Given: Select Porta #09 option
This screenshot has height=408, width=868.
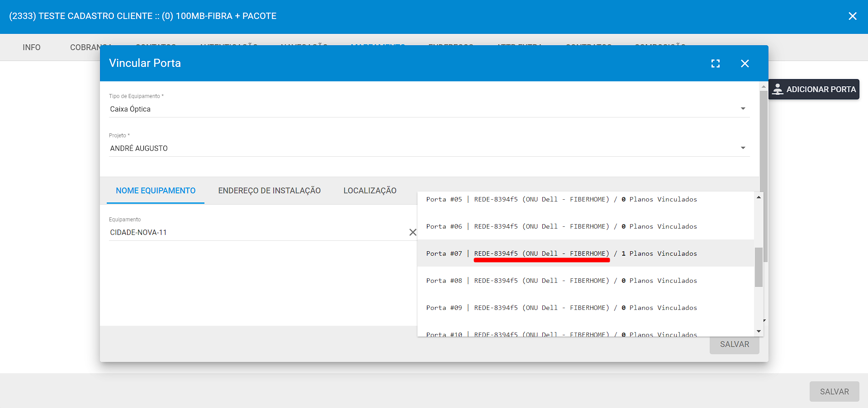Looking at the screenshot, I should tap(585, 308).
